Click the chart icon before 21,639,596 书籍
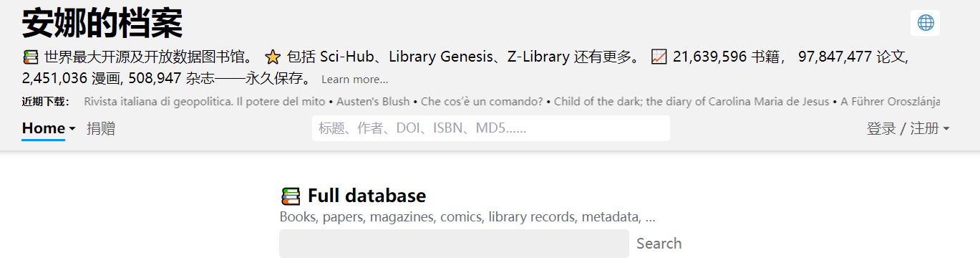 659,57
